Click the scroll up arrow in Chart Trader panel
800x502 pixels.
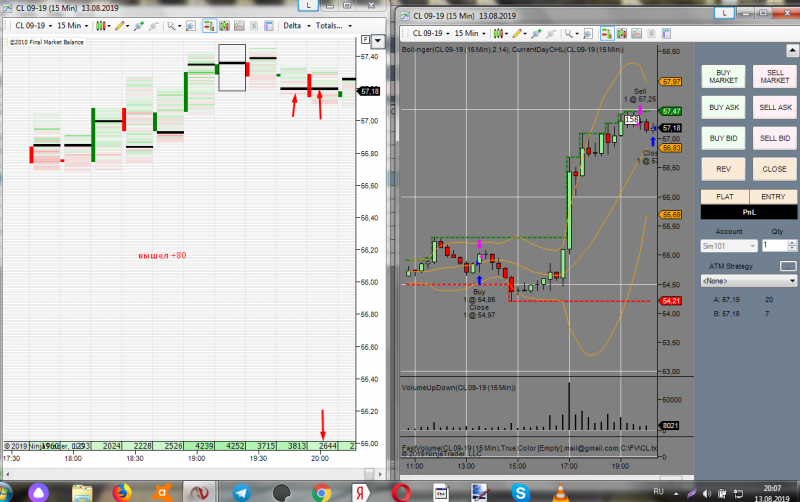pos(792,51)
